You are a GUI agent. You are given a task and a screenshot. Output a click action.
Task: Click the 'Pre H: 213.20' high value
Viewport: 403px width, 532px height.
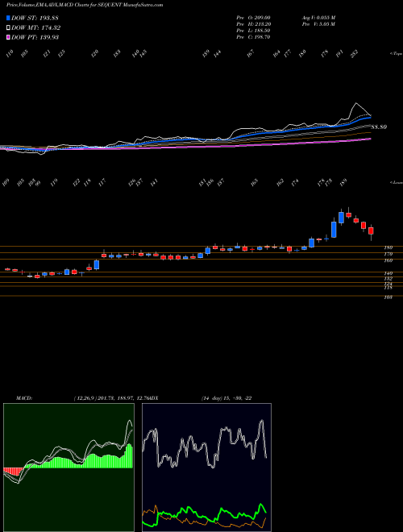[253, 24]
